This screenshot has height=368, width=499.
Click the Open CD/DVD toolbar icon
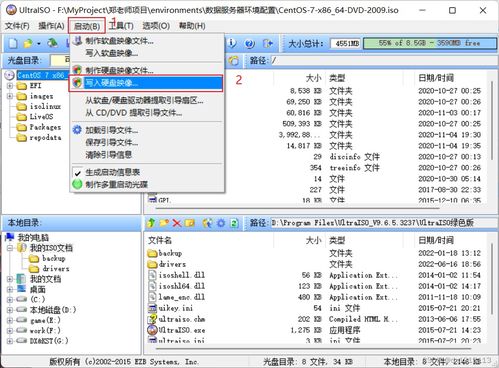pos(52,43)
